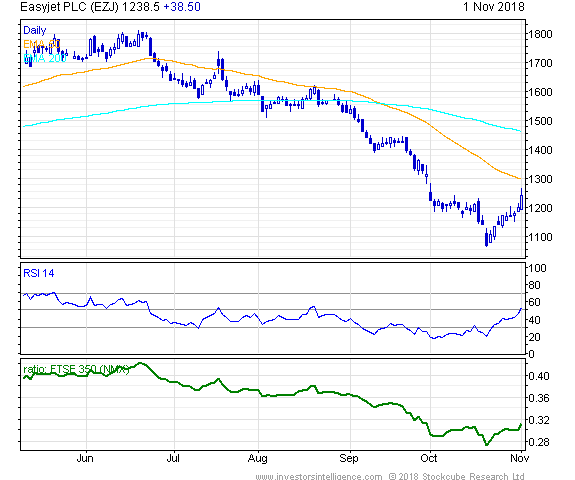Click the 'Oct' month label

429,459
